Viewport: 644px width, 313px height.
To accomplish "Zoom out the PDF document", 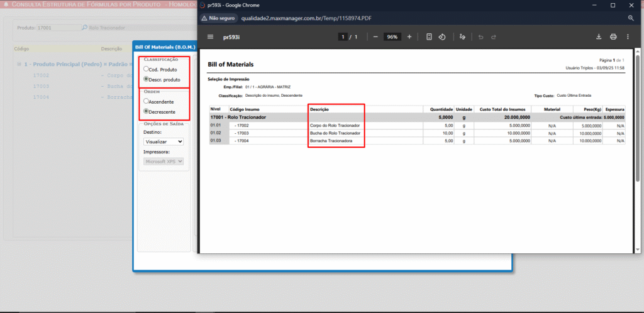I will [375, 37].
